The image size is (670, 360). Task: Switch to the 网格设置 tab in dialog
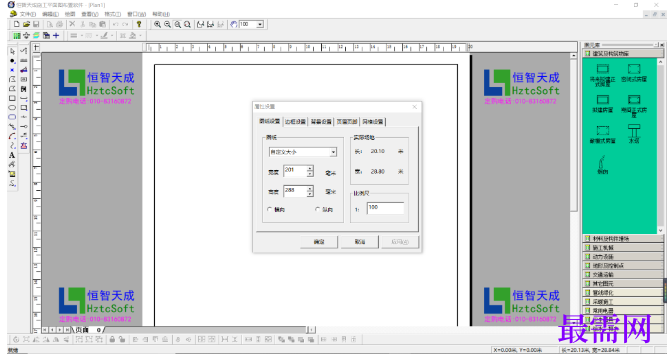coord(373,122)
